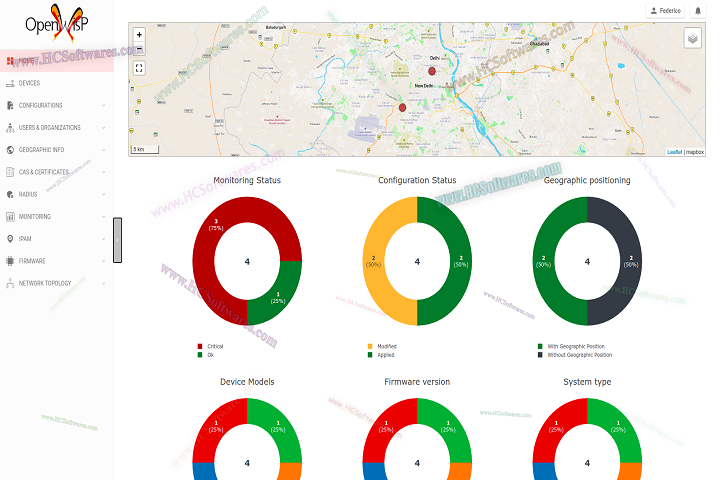Zoom in on the map
This screenshot has width=720, height=480.
[x=139, y=34]
